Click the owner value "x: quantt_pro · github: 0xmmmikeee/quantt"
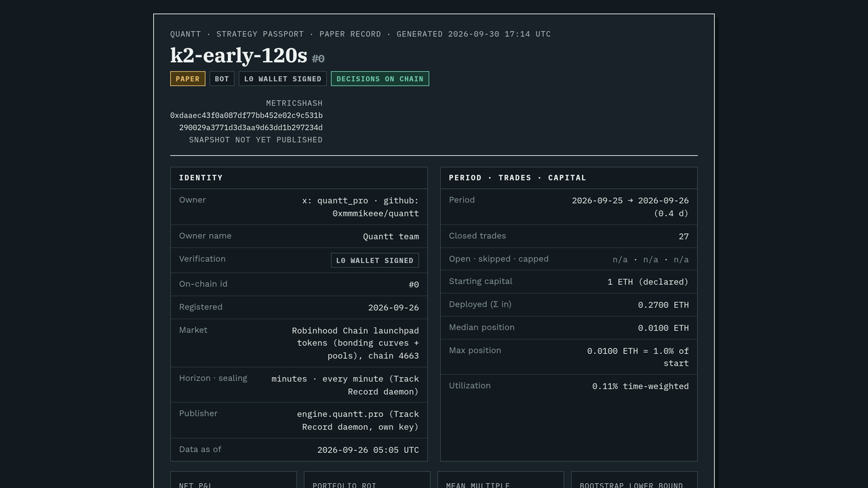The image size is (868, 488). click(361, 207)
